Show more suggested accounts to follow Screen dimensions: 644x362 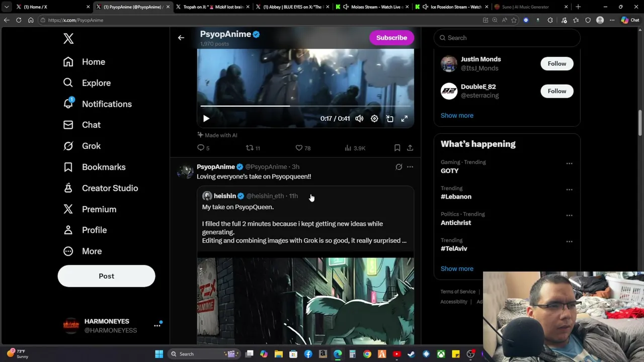(457, 116)
